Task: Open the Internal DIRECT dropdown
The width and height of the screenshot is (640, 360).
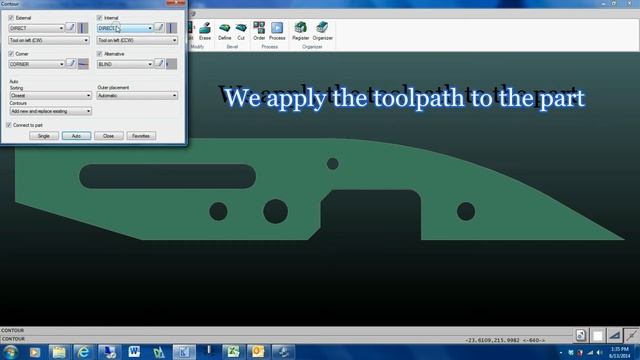Action: [x=125, y=28]
